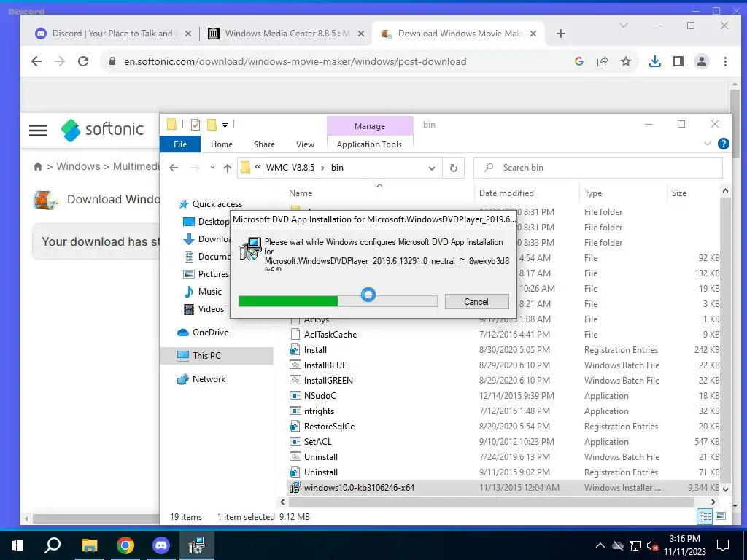This screenshot has height=560, width=747.
Task: Select Quick access in navigation pane
Action: point(217,204)
